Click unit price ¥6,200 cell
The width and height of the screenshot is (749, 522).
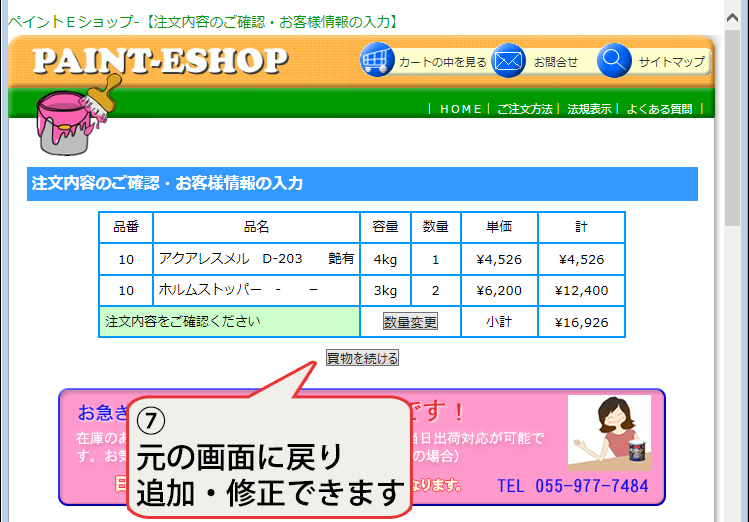tap(499, 290)
